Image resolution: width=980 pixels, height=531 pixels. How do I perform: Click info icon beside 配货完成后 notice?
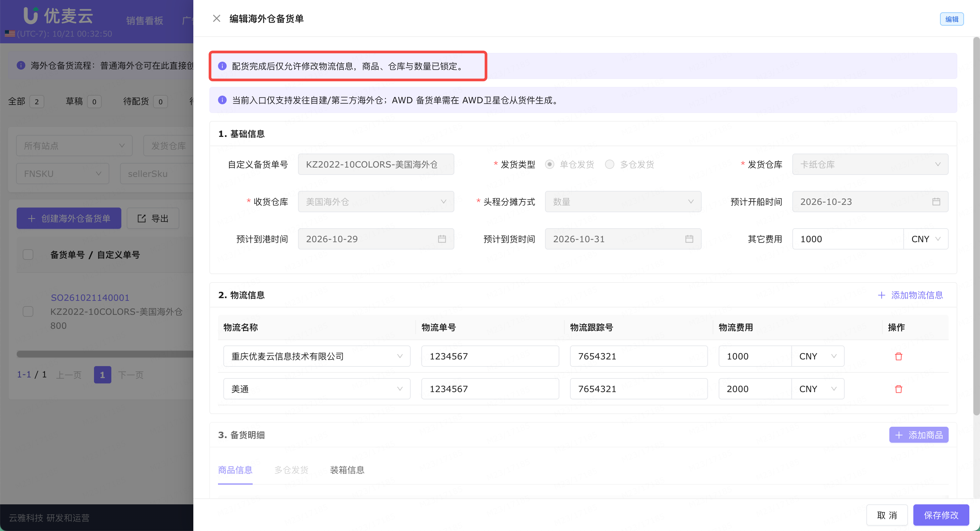tap(222, 66)
